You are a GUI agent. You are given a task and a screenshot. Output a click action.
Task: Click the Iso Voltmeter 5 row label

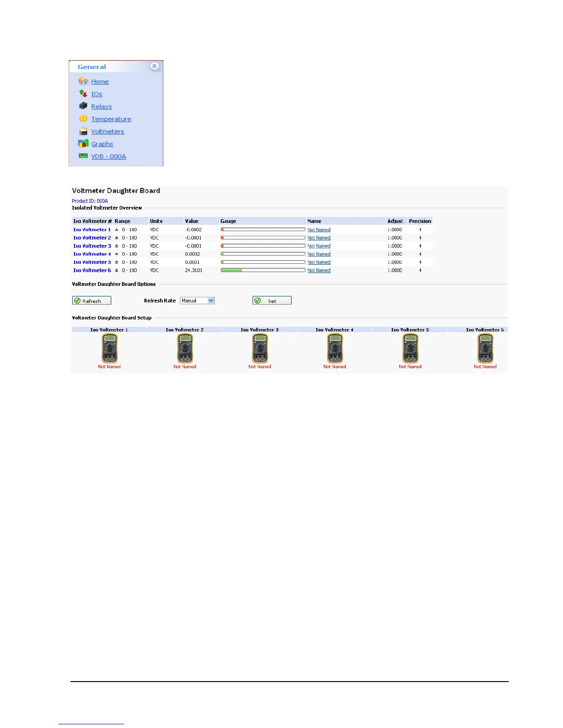pos(92,262)
